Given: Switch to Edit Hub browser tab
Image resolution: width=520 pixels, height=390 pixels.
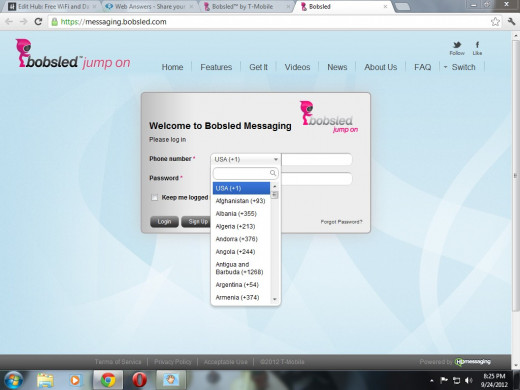Looking at the screenshot, I should 51,6.
